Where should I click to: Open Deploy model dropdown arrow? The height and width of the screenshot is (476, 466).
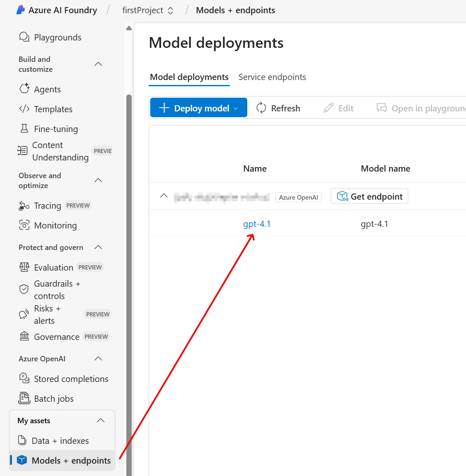click(236, 108)
